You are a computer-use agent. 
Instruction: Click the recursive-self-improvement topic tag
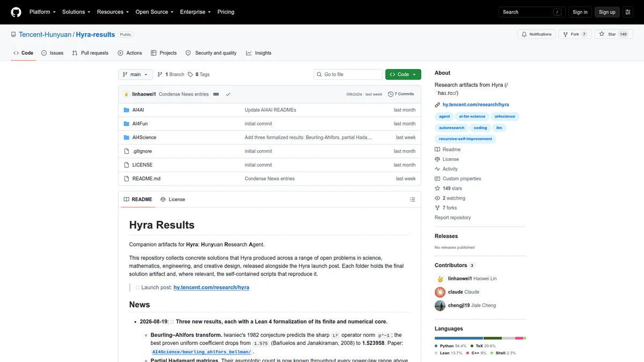pyautogui.click(x=465, y=139)
